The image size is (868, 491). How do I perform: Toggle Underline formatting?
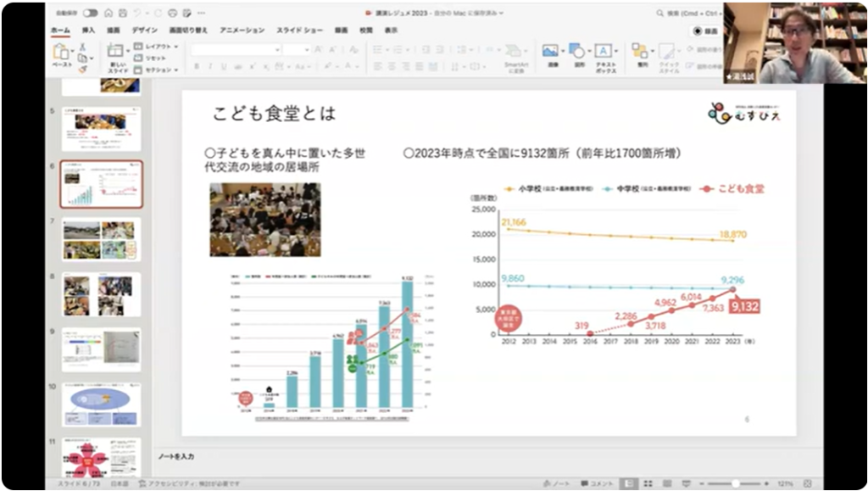224,66
